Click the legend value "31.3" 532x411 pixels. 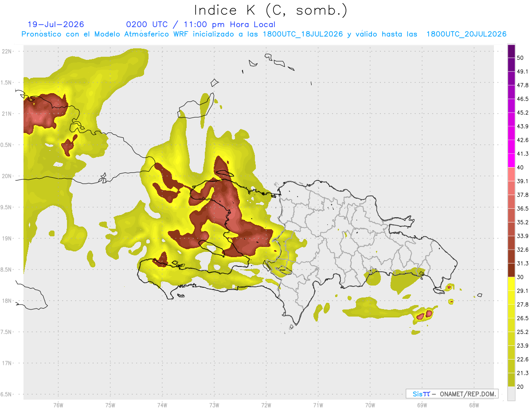click(523, 263)
